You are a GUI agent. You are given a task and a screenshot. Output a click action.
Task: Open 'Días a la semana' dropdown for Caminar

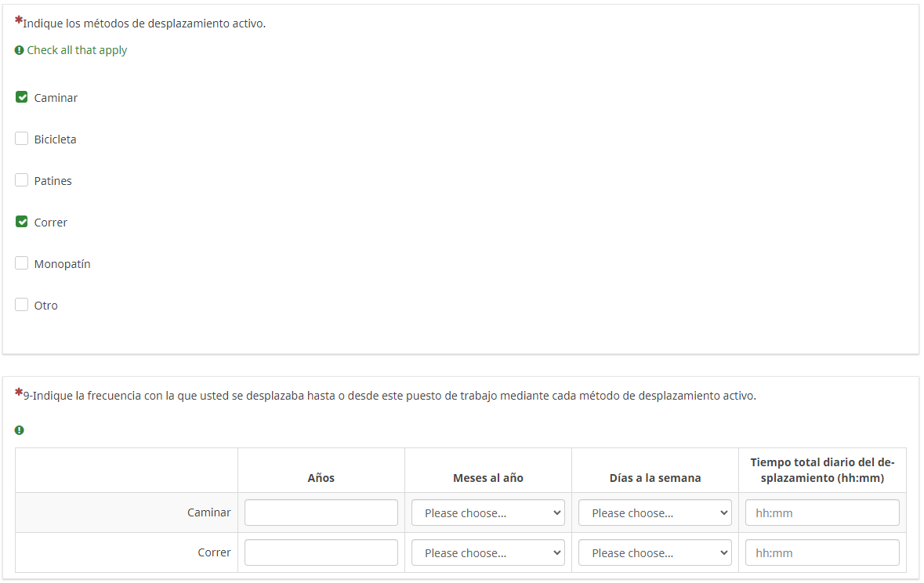(654, 513)
